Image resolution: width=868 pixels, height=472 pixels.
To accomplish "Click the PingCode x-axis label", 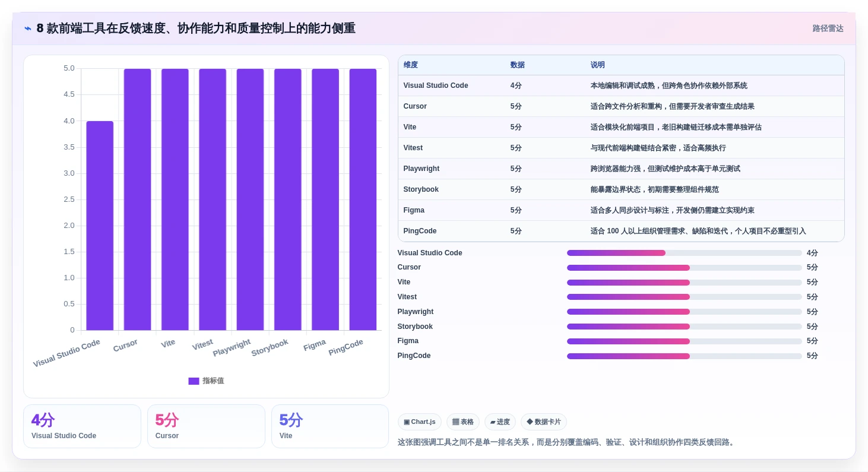I will click(x=346, y=347).
